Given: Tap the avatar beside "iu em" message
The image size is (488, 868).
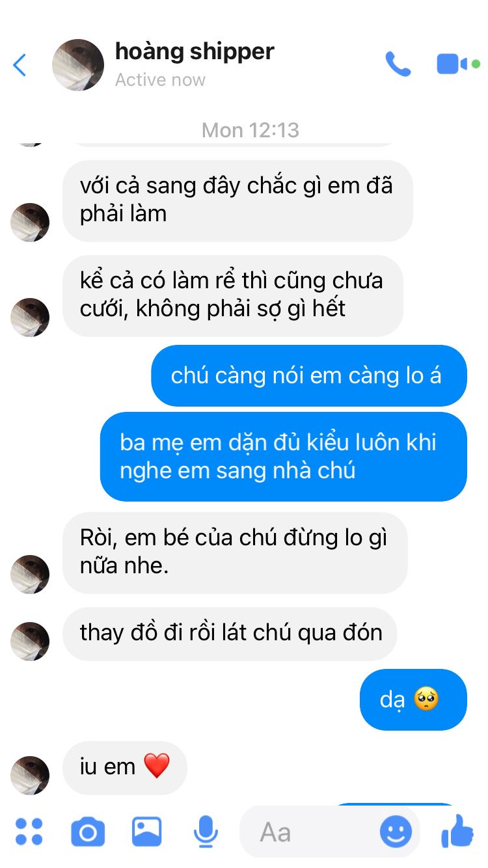Looking at the screenshot, I should 30,776.
